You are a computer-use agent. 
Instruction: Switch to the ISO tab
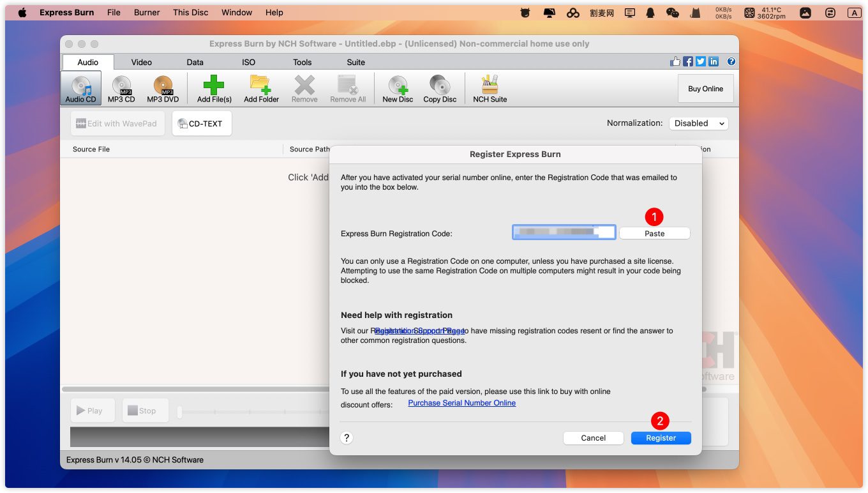tap(248, 62)
